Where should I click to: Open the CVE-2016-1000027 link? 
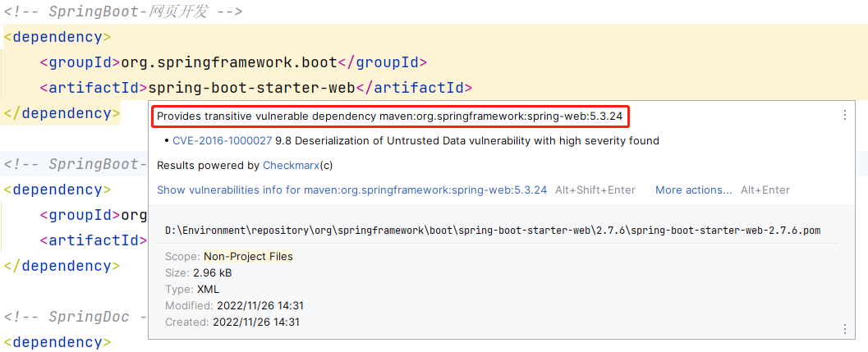pos(222,141)
